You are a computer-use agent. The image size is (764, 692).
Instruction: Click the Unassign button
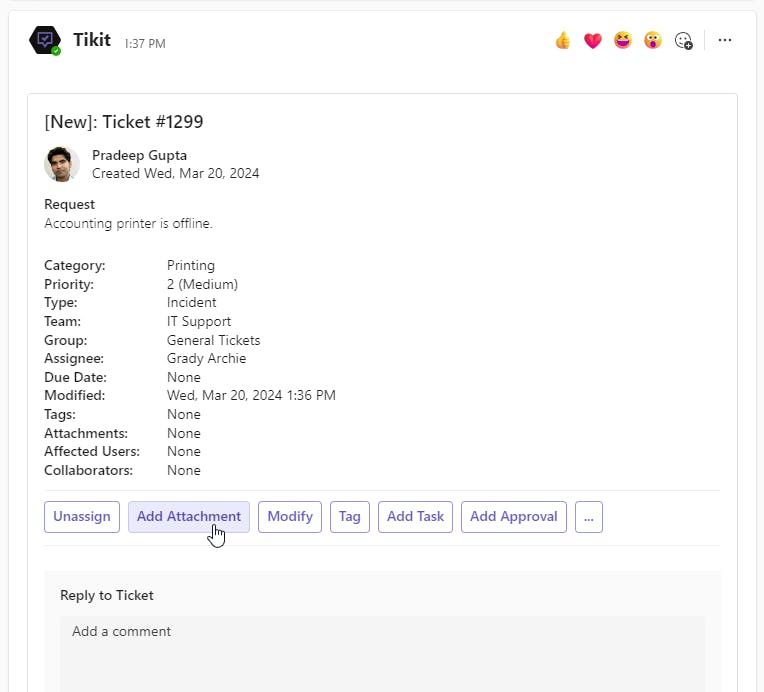[82, 517]
